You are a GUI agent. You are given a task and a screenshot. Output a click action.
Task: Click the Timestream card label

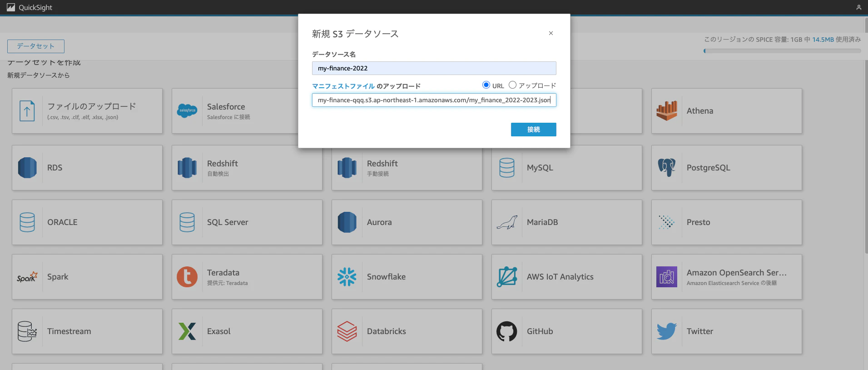tap(69, 331)
